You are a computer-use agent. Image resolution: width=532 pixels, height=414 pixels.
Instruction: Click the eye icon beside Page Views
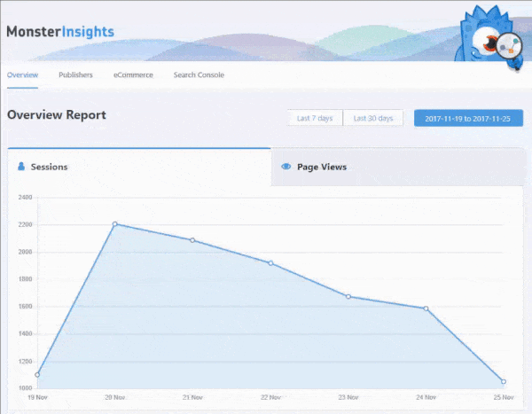286,166
